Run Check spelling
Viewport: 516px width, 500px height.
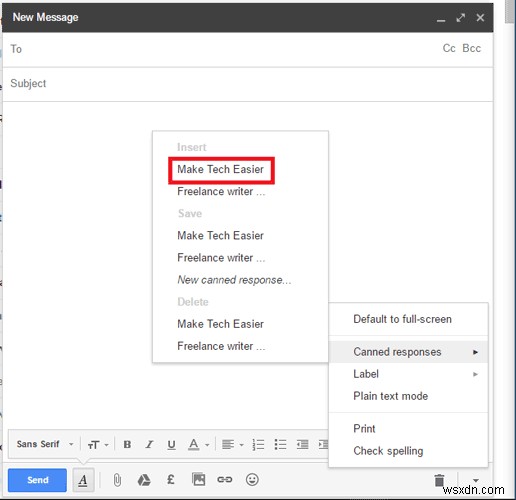pos(408,451)
